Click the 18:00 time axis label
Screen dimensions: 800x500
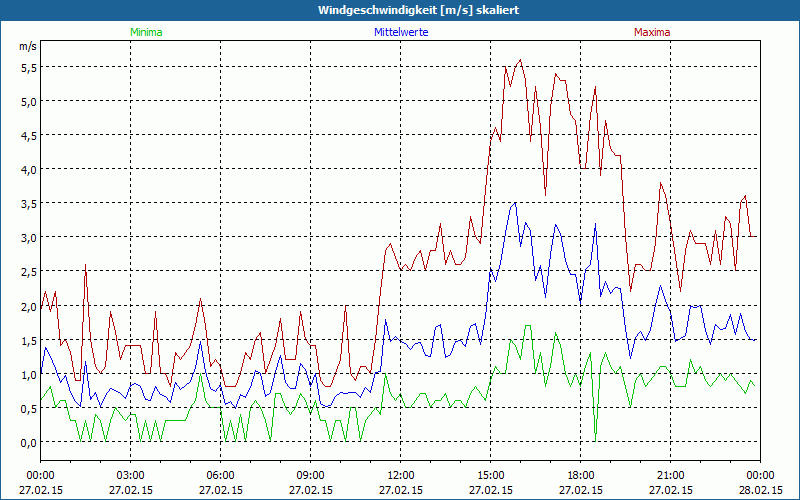(581, 476)
